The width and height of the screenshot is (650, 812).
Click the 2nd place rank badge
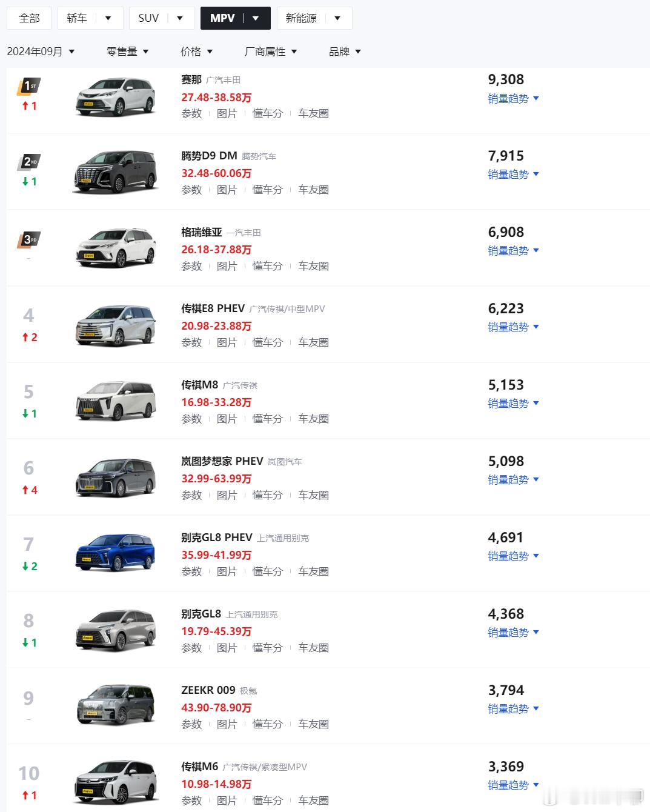[x=28, y=162]
